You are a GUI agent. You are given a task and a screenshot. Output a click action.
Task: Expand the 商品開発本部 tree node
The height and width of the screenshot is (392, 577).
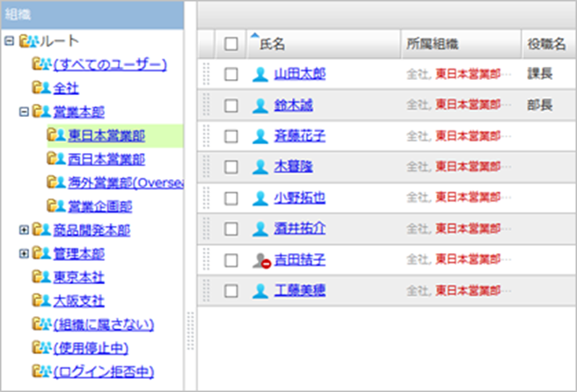click(x=23, y=230)
